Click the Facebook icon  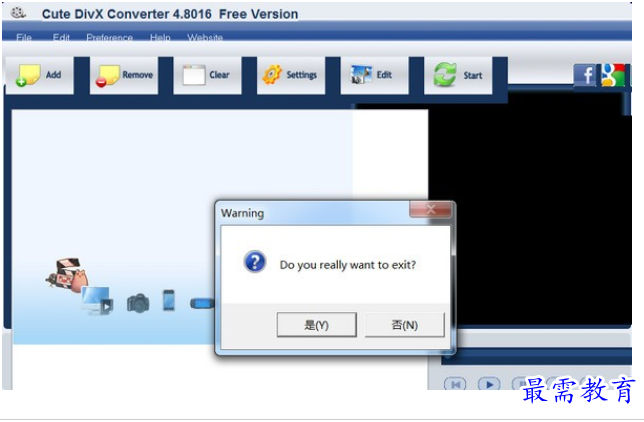coord(585,75)
